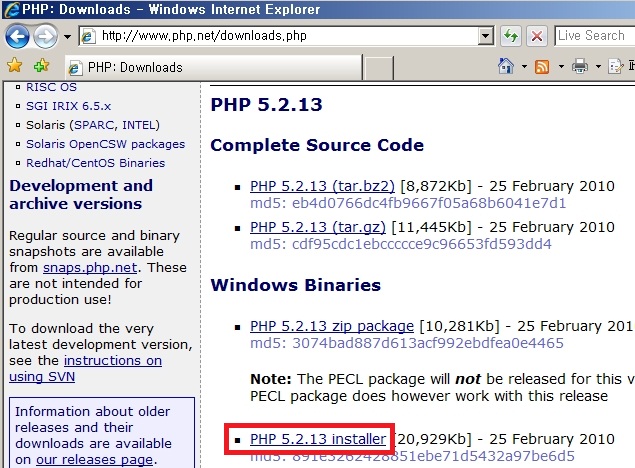Image resolution: width=635 pixels, height=468 pixels.
Task: Click the Print icon
Action: click(580, 66)
